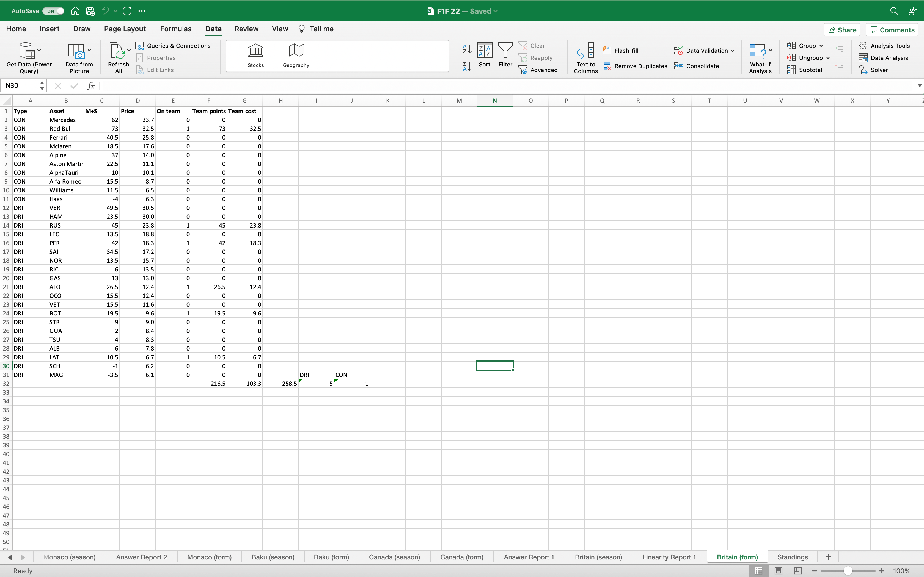Image resolution: width=924 pixels, height=577 pixels.
Task: Sort ascending A to Z
Action: pyautogui.click(x=467, y=49)
